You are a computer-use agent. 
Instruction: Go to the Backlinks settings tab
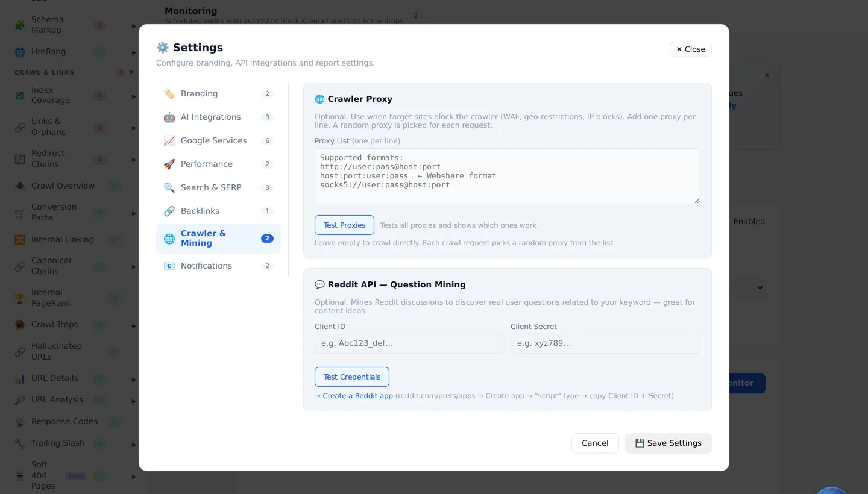(218, 211)
